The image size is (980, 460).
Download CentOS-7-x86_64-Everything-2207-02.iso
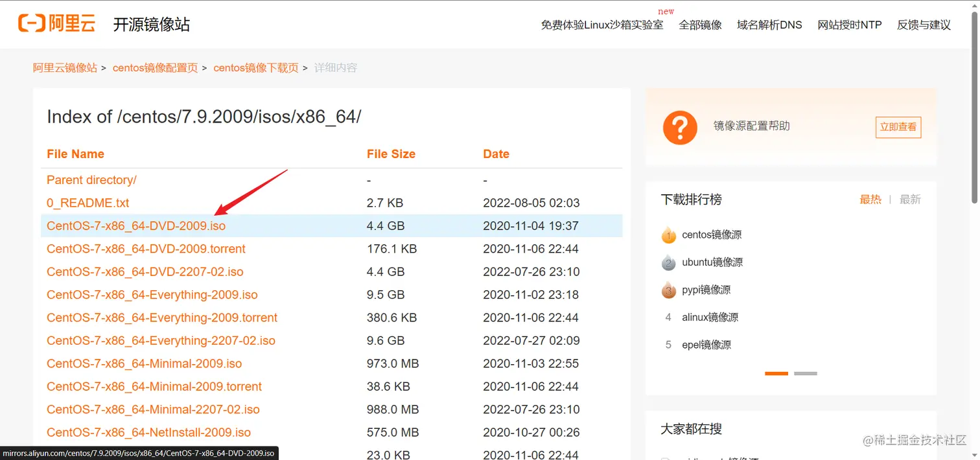pyautogui.click(x=161, y=341)
